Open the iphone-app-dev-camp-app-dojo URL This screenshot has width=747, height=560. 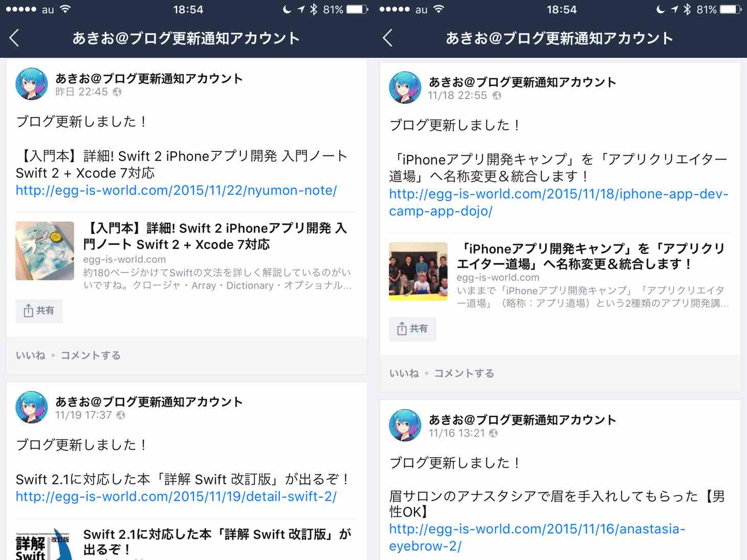559,203
